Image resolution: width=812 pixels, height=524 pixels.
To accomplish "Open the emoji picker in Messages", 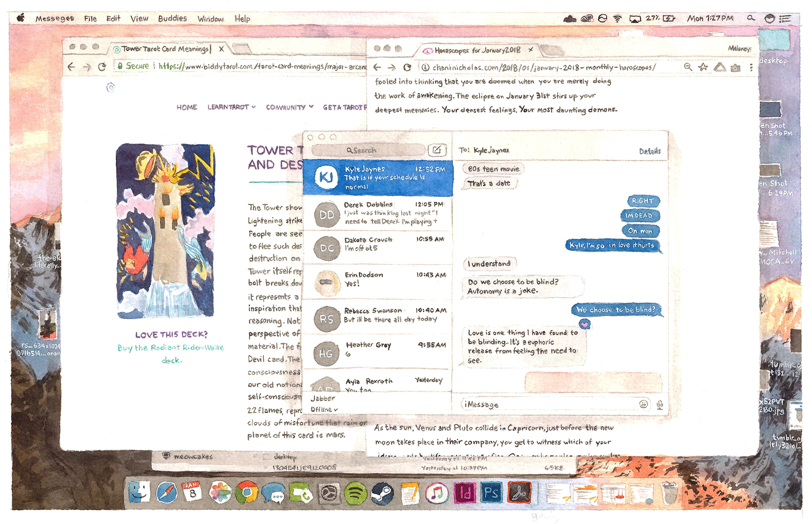I will [x=644, y=404].
